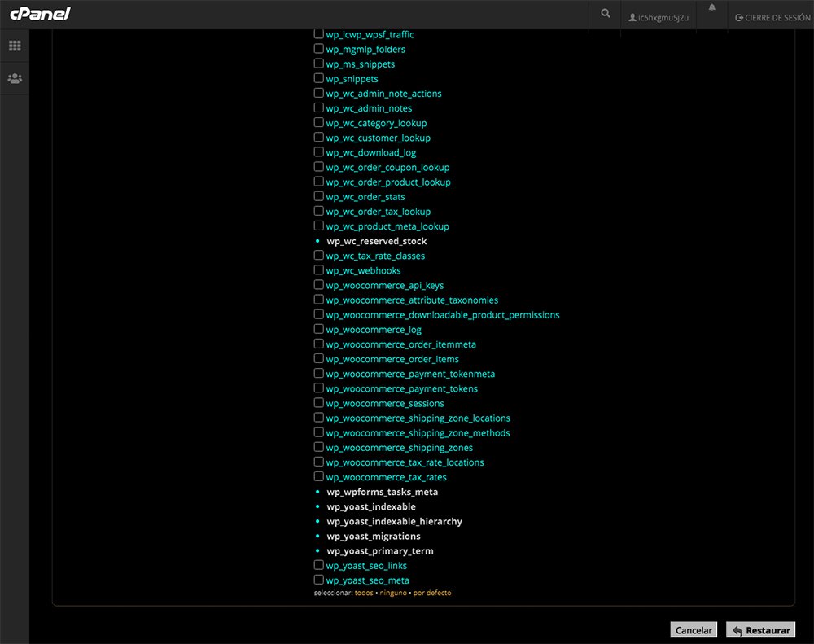
Task: Select the wp_woocommerce_sessions checkbox
Action: pos(319,402)
